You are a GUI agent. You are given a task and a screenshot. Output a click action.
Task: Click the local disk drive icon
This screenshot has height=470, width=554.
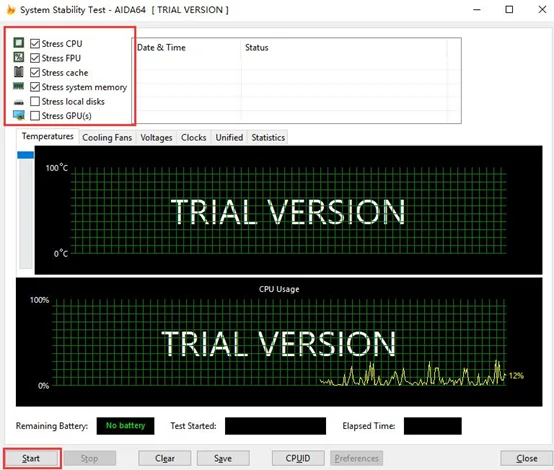pos(19,102)
